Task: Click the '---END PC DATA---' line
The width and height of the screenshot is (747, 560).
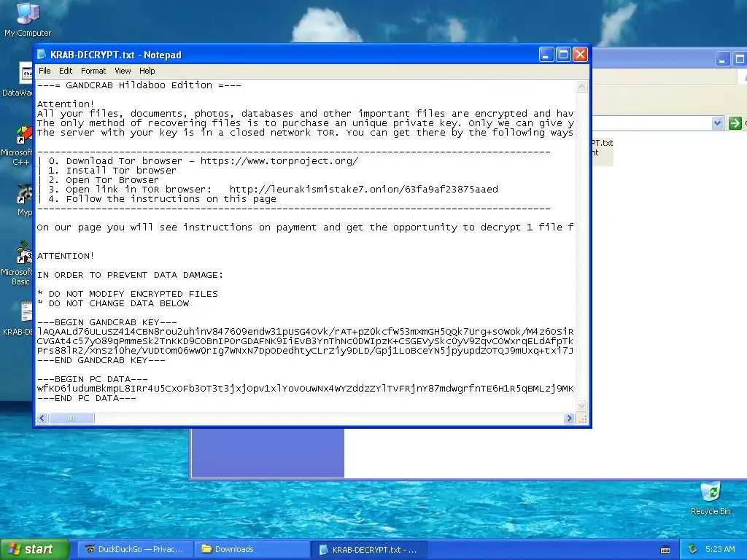Action: point(86,399)
